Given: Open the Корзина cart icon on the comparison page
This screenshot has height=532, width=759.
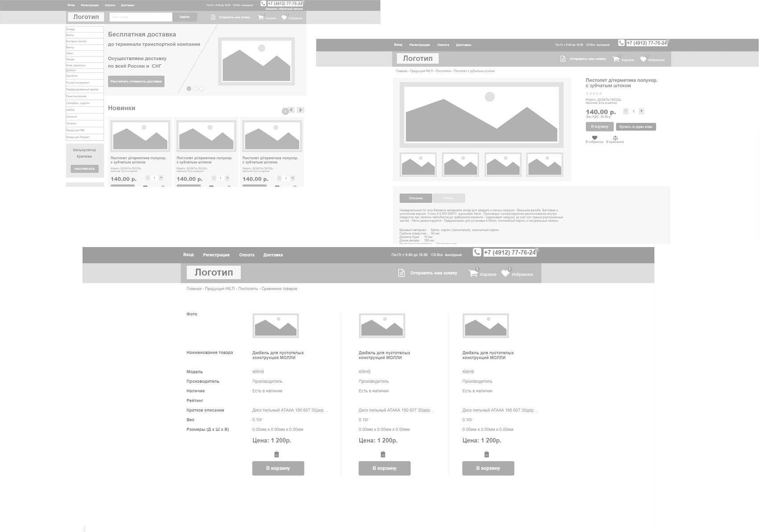Looking at the screenshot, I should click(473, 273).
